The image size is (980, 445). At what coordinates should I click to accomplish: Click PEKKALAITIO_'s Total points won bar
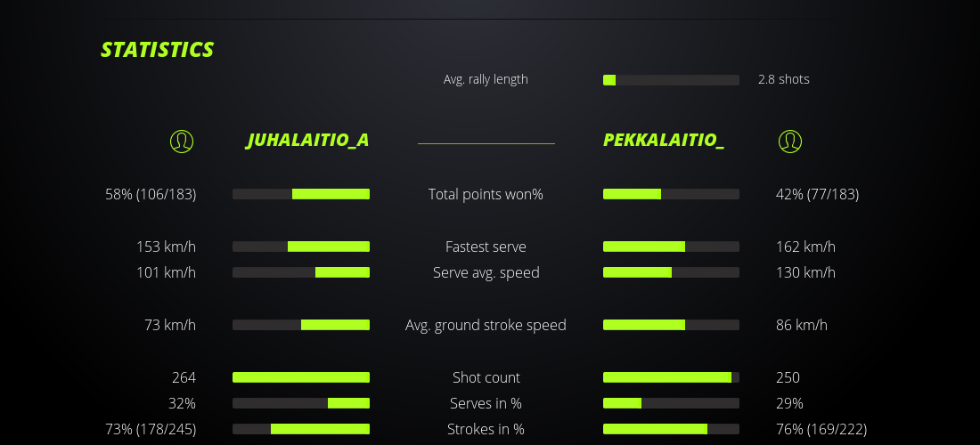[671, 194]
